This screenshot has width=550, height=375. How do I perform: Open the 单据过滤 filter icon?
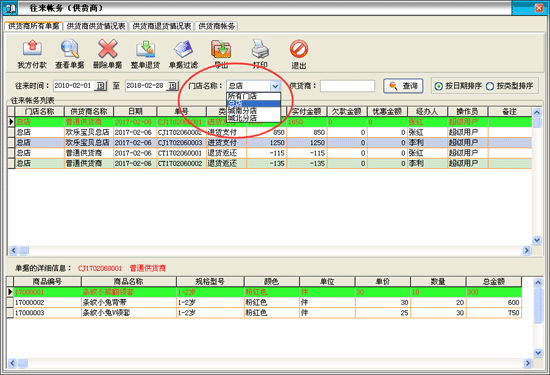point(184,49)
